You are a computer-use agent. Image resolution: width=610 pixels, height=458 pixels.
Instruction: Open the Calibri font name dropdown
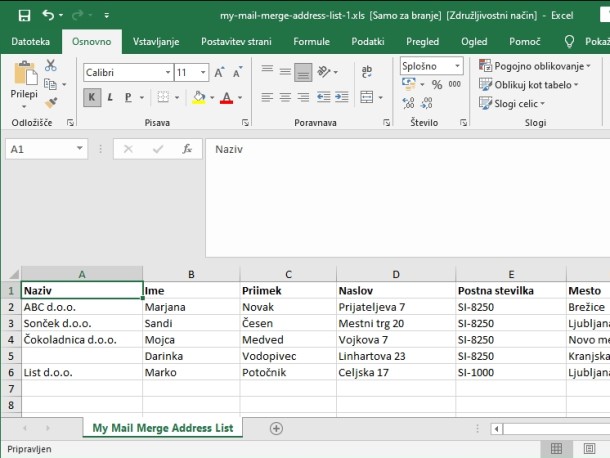[x=168, y=72]
